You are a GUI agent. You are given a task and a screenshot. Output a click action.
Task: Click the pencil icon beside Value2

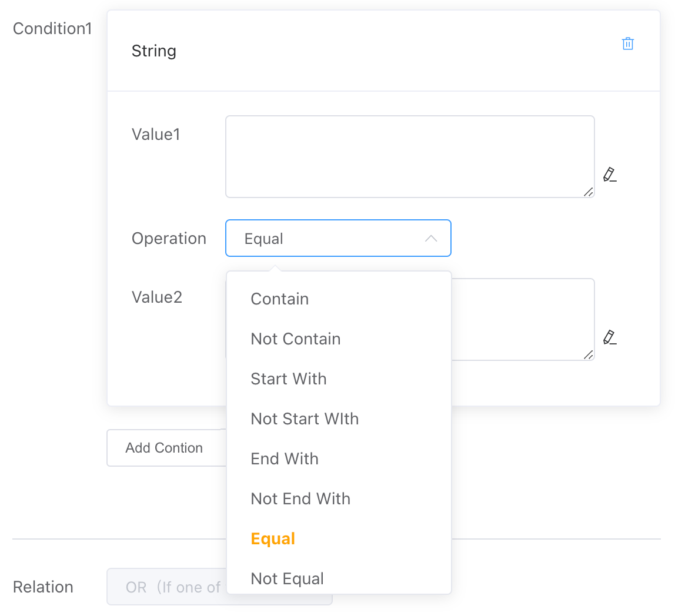(610, 337)
